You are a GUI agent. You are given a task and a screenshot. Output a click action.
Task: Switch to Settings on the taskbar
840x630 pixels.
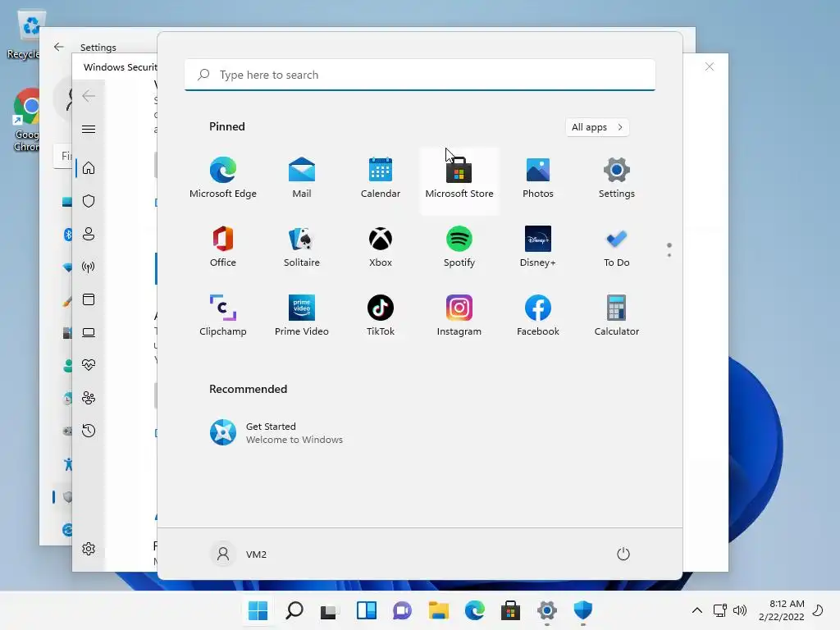point(547,610)
